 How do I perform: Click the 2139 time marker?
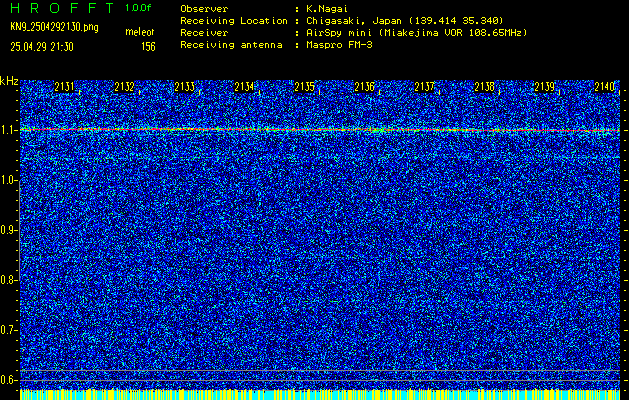544,87
